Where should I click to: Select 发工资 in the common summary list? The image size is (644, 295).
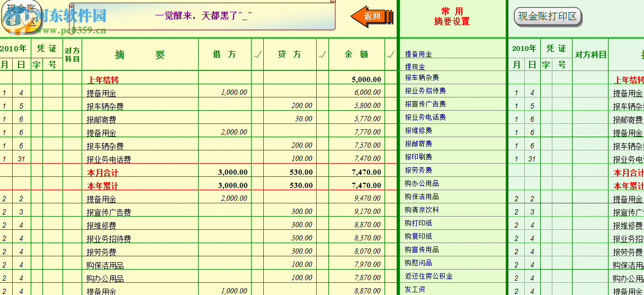415,290
